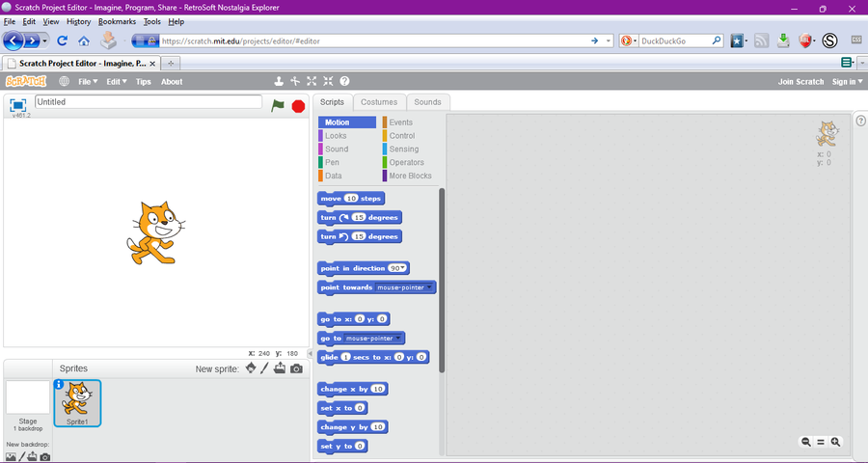The width and height of the screenshot is (868, 463).
Task: Click the Scratch logo
Action: pos(25,81)
